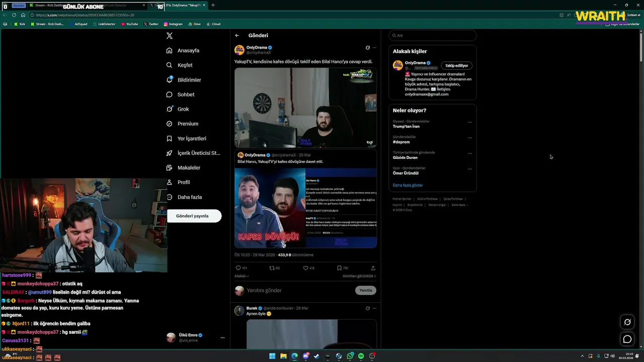Open the Kick bookmark
644x362 pixels.
(19, 24)
